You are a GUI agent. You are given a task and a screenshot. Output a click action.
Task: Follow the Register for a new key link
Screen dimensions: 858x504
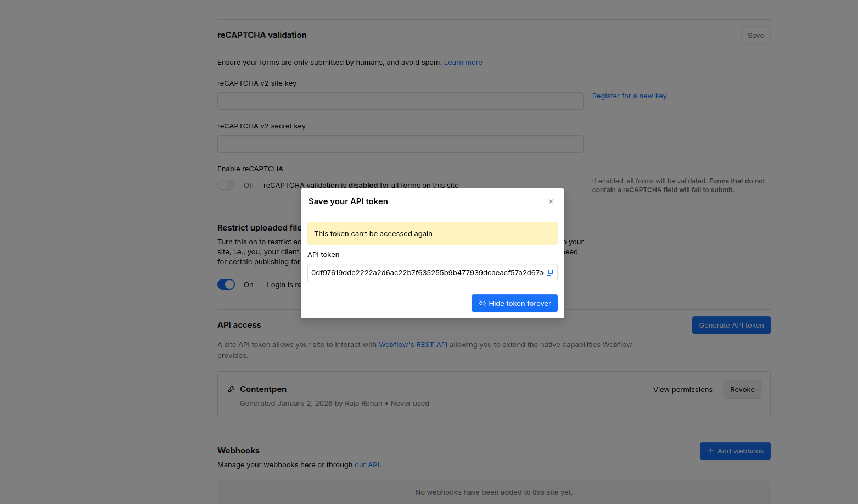[x=630, y=96]
